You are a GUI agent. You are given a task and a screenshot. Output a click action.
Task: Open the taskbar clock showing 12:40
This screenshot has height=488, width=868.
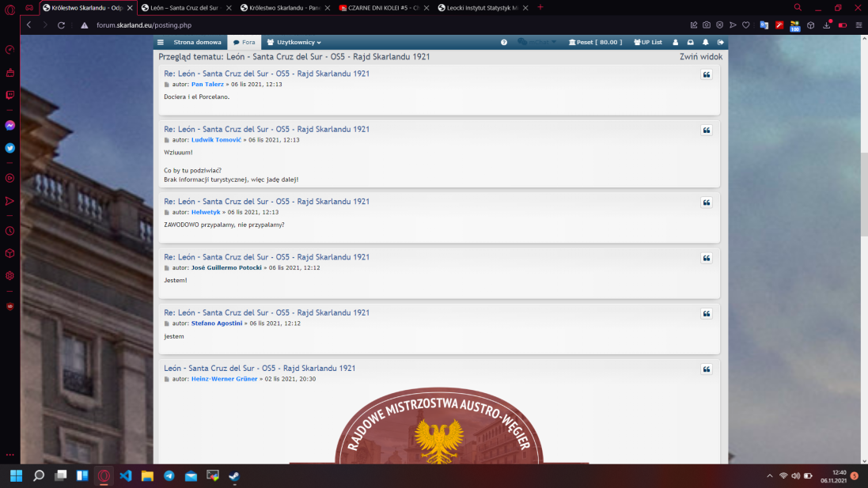pyautogui.click(x=834, y=476)
